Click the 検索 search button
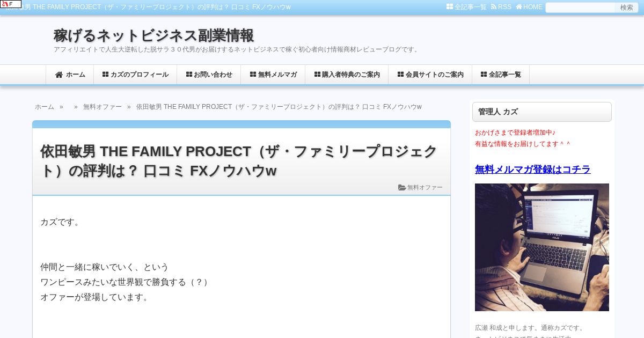The image size is (644, 338). [x=626, y=8]
